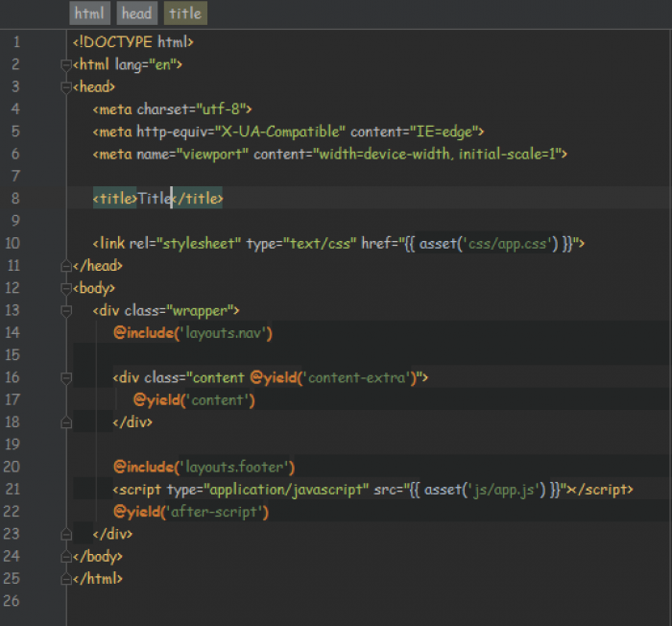Click the charset "utf-8" value
672x626 pixels.
point(221,109)
